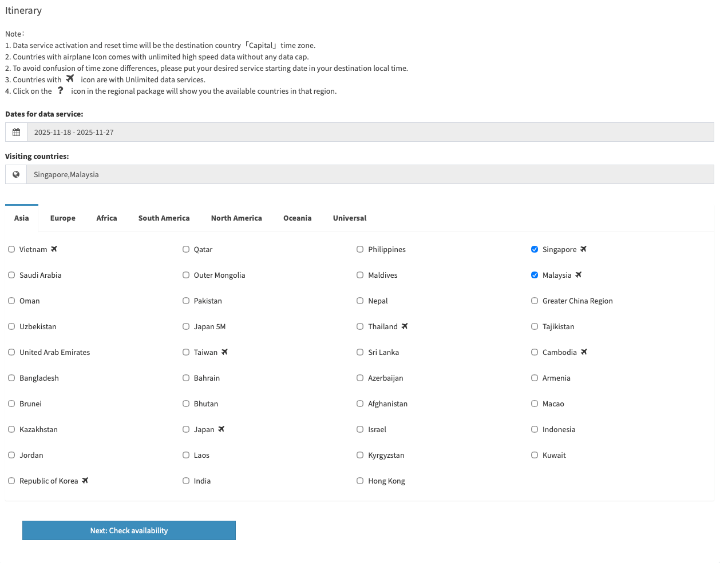The width and height of the screenshot is (720, 563).
Task: Open the data service dates field
Action: (x=370, y=132)
